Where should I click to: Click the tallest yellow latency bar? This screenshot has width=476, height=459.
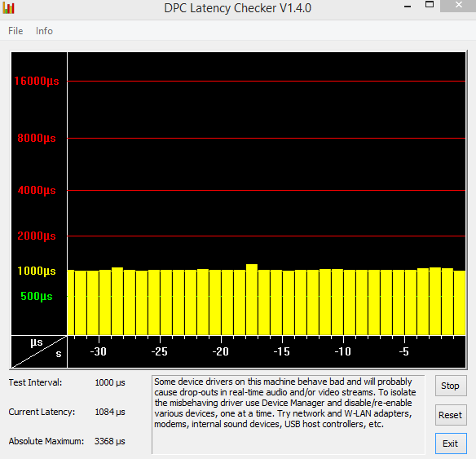coord(252,299)
